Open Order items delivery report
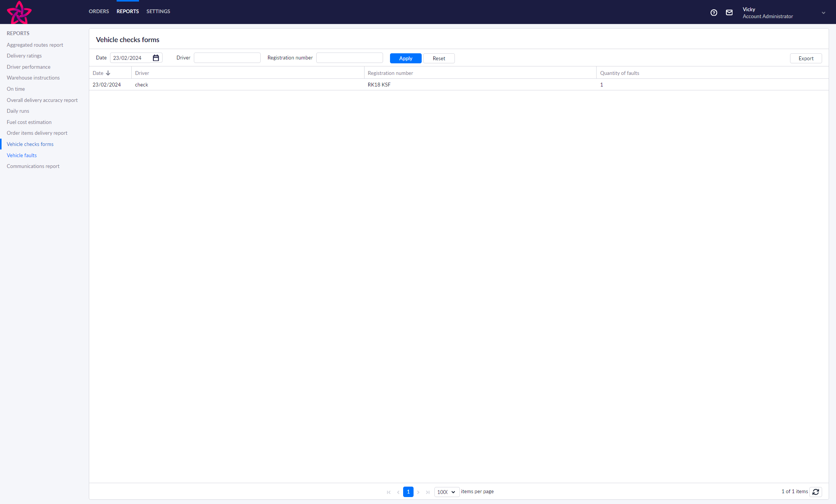 (x=37, y=133)
